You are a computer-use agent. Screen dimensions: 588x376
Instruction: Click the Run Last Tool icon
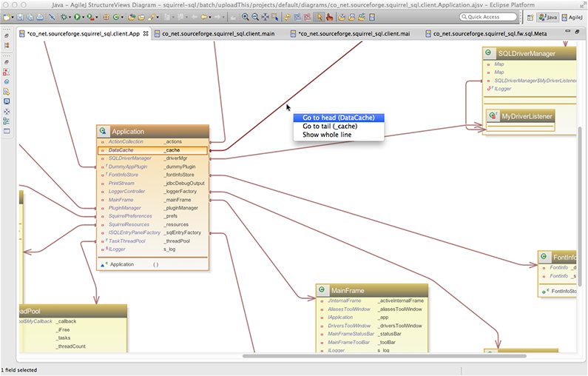point(90,17)
